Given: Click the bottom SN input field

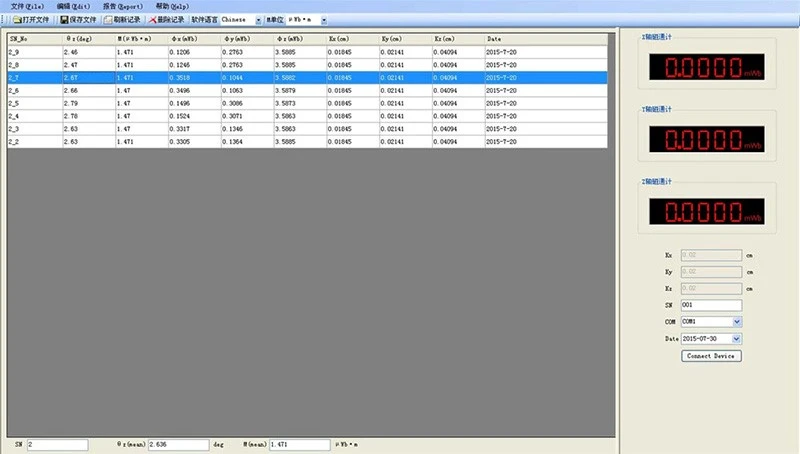Looking at the screenshot, I should pos(57,445).
